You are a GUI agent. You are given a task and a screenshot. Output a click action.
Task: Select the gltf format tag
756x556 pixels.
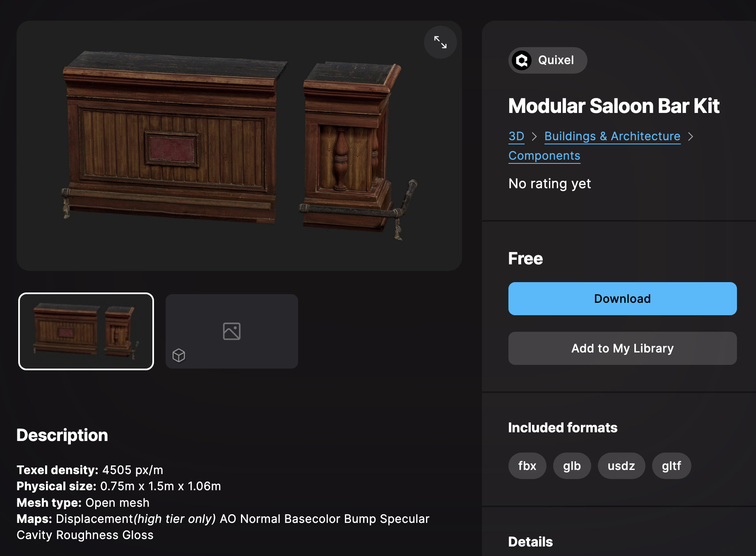pos(671,466)
